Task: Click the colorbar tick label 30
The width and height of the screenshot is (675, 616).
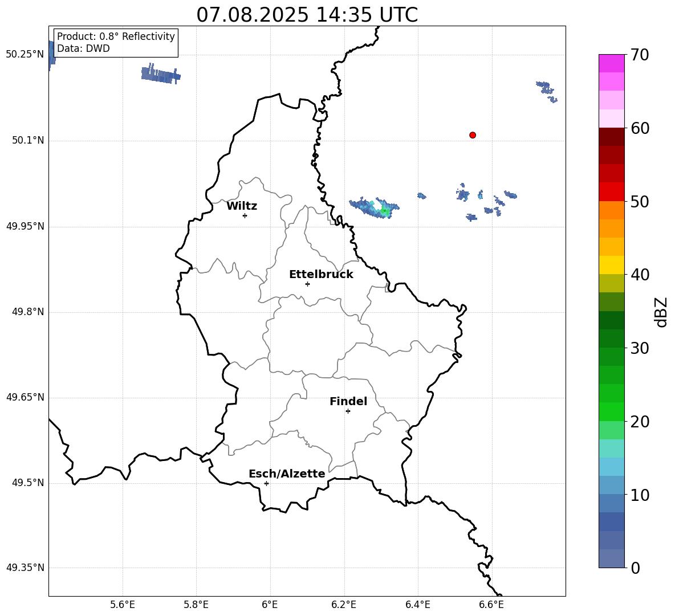Action: (x=640, y=348)
